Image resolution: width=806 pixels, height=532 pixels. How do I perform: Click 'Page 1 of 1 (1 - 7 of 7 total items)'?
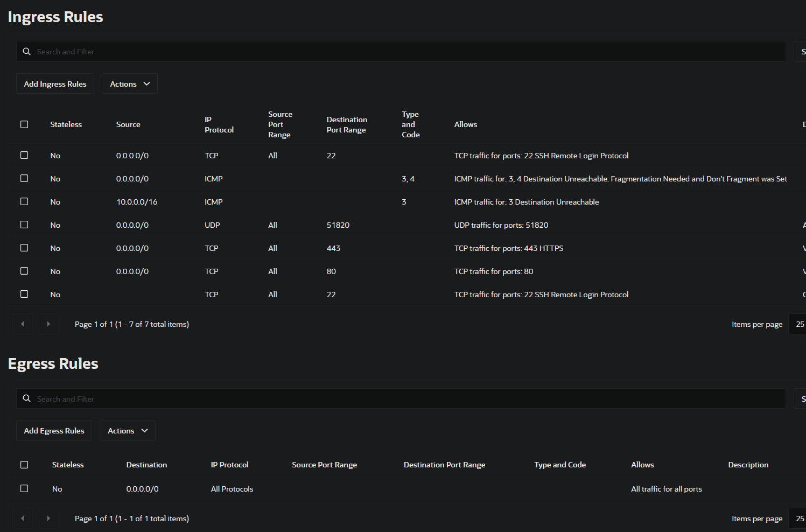pyautogui.click(x=132, y=324)
